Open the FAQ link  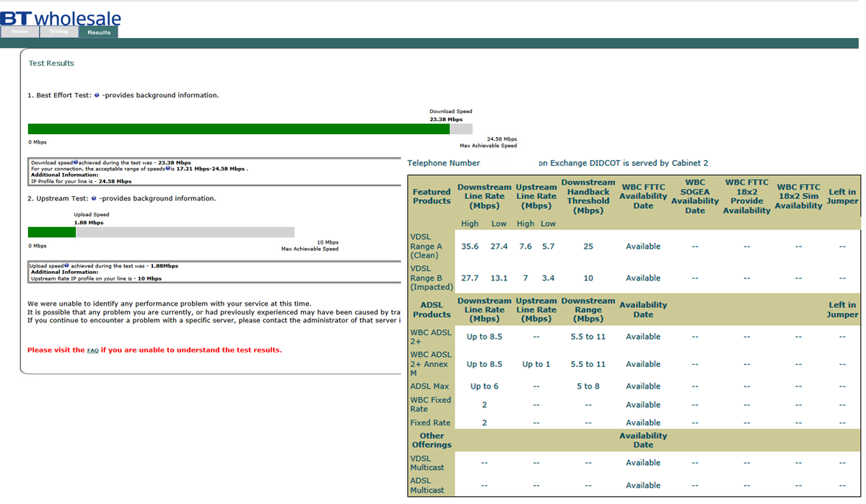(x=92, y=350)
